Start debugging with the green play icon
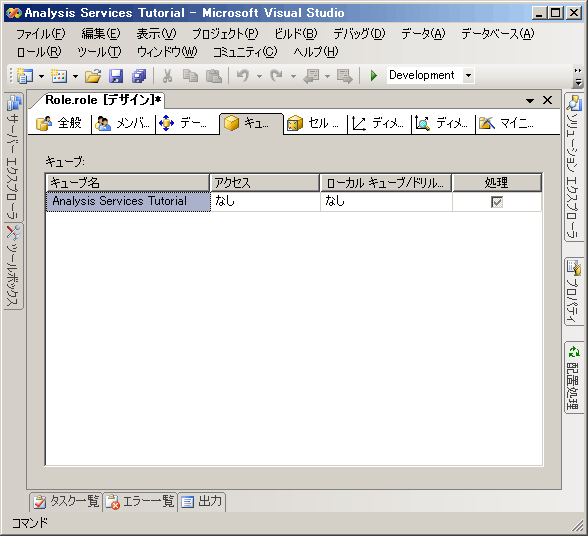The height and width of the screenshot is (536, 588). (374, 76)
